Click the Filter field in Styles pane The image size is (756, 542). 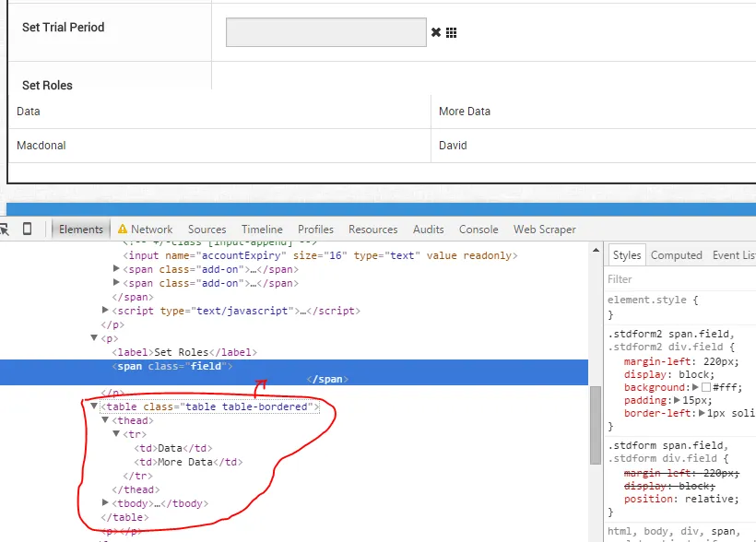click(679, 279)
